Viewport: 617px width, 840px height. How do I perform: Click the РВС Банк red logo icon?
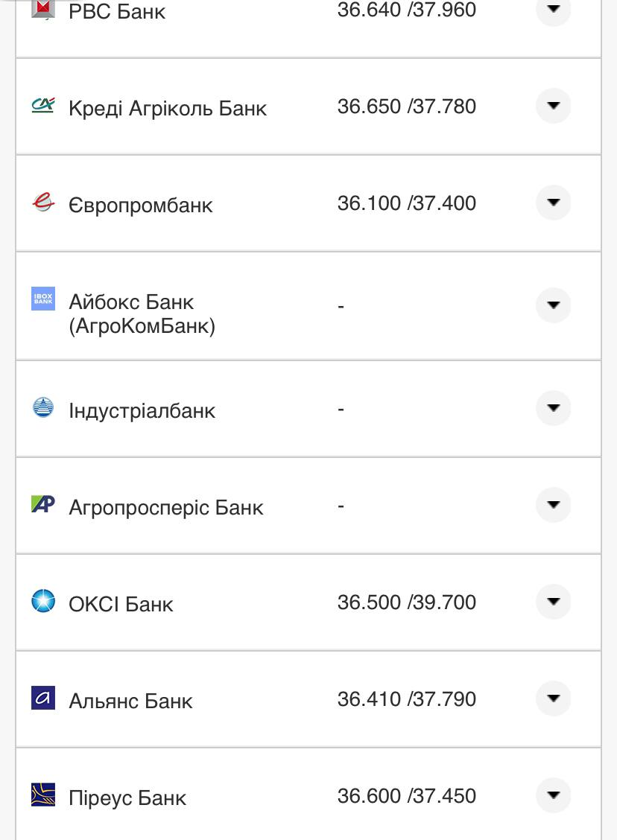(x=43, y=9)
